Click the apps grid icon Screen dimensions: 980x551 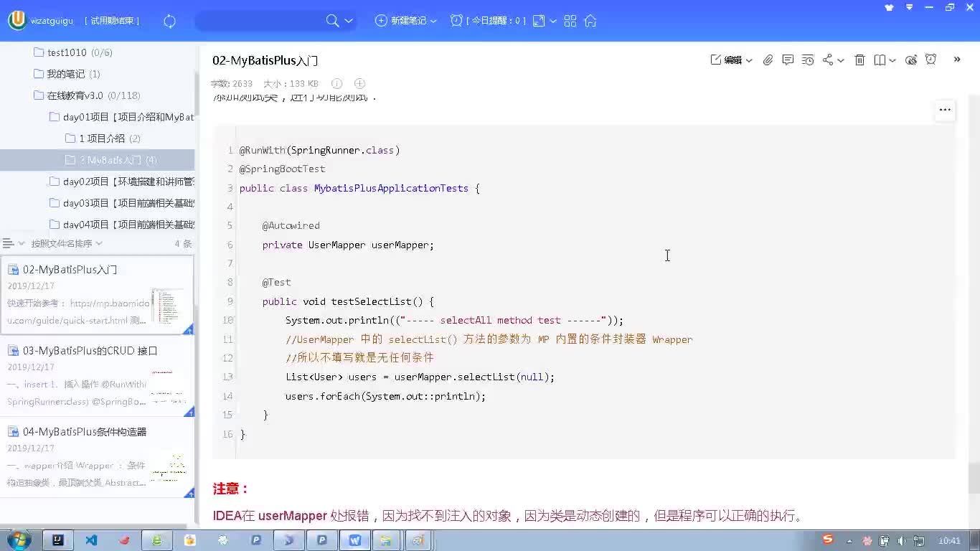pos(570,21)
